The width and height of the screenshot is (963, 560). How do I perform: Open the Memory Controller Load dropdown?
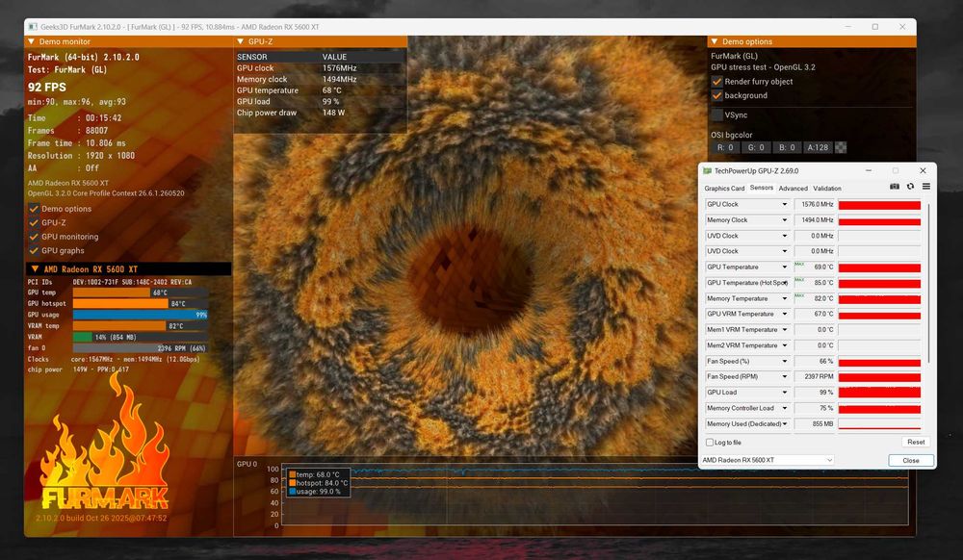[784, 409]
